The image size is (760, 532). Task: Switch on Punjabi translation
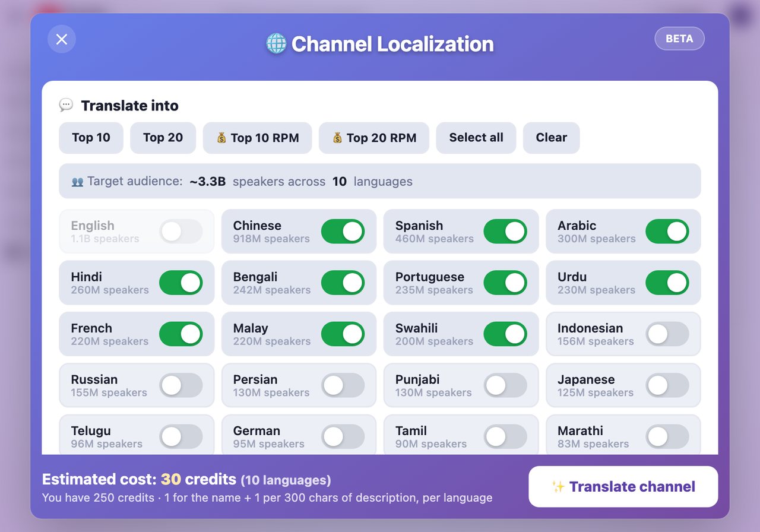coord(505,385)
